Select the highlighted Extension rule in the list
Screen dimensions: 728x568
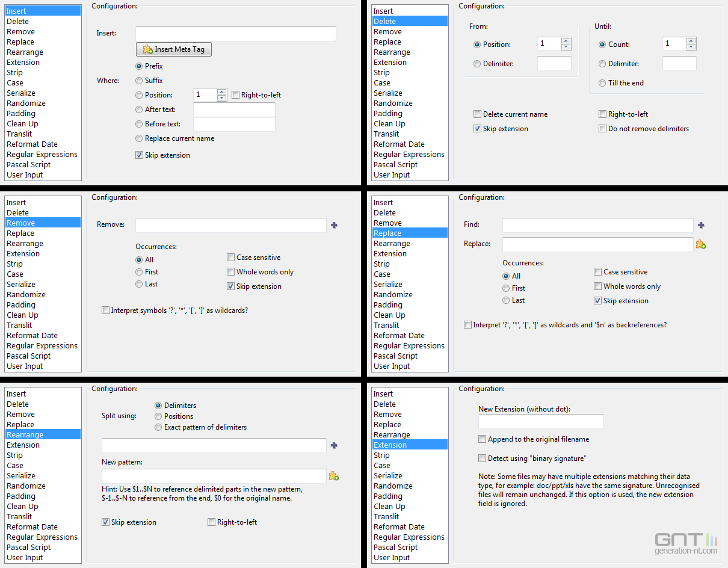(410, 445)
